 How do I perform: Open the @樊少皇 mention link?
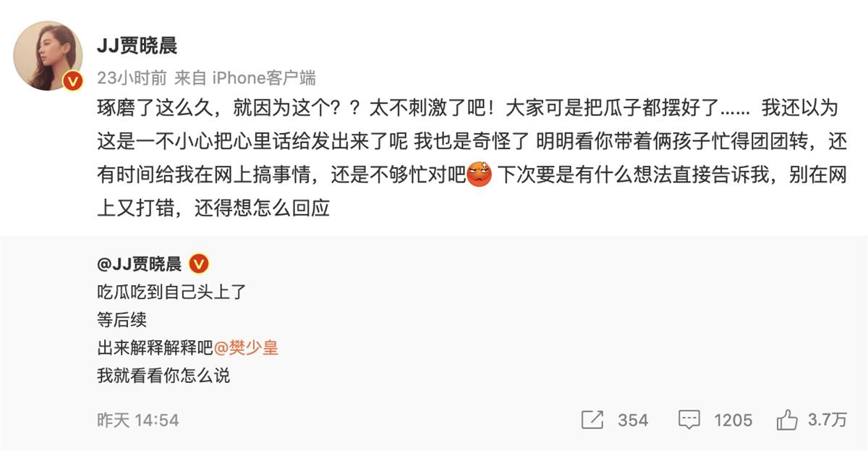click(246, 347)
